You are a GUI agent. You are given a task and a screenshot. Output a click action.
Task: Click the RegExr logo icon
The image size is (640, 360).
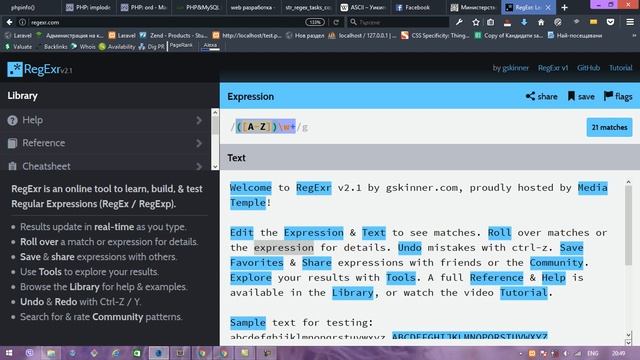pyautogui.click(x=15, y=69)
